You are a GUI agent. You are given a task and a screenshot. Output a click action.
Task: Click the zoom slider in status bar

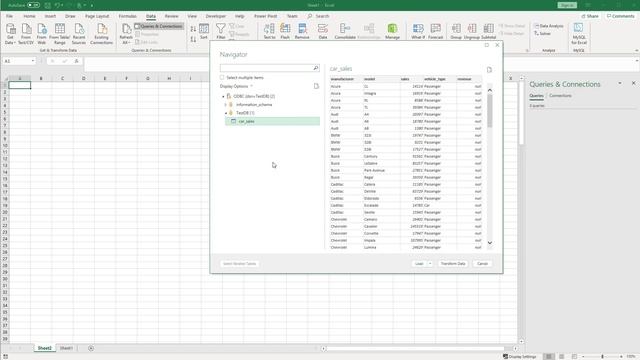click(x=602, y=356)
